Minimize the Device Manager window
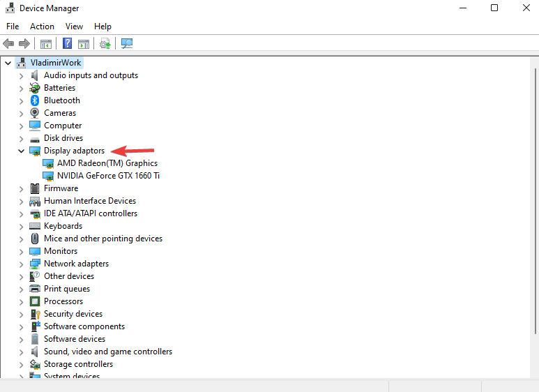This screenshot has width=539, height=392. pos(463,8)
